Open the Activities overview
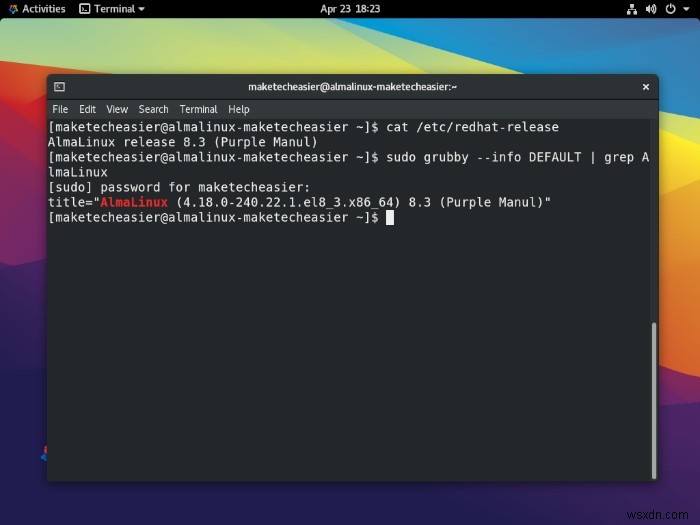 pos(37,9)
